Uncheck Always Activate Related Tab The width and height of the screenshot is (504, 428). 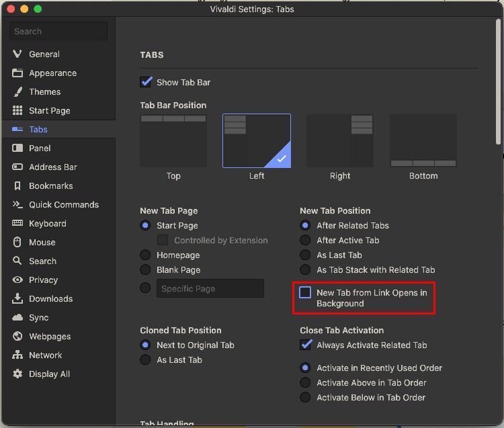click(x=305, y=345)
